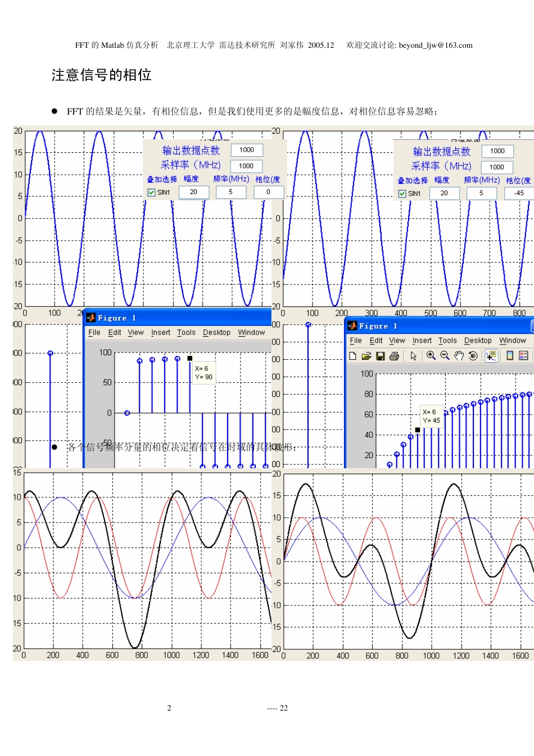This screenshot has height=756, width=534.
Task: Open Insert menu in the Figure window showing Y= 90
Action: 160,333
